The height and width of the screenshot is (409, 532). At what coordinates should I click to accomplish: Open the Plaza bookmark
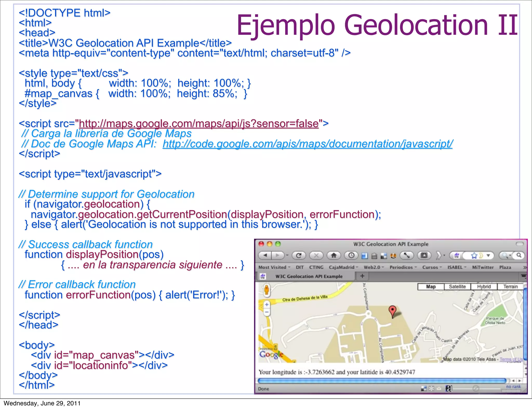click(x=505, y=267)
